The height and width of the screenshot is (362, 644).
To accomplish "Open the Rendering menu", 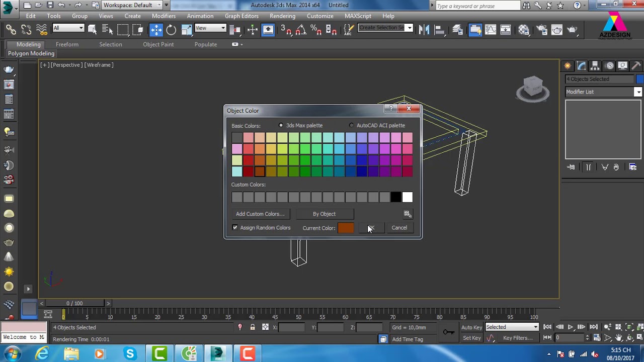I will [282, 16].
